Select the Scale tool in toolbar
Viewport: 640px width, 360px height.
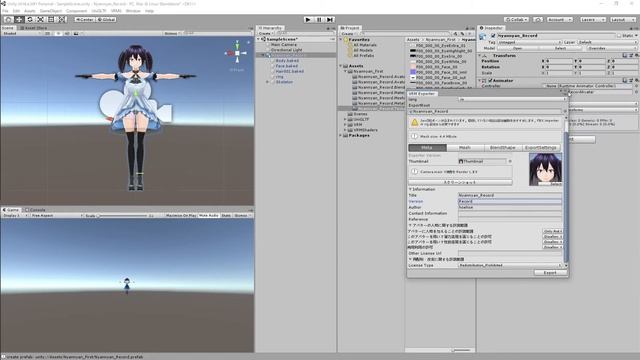pos(40,19)
